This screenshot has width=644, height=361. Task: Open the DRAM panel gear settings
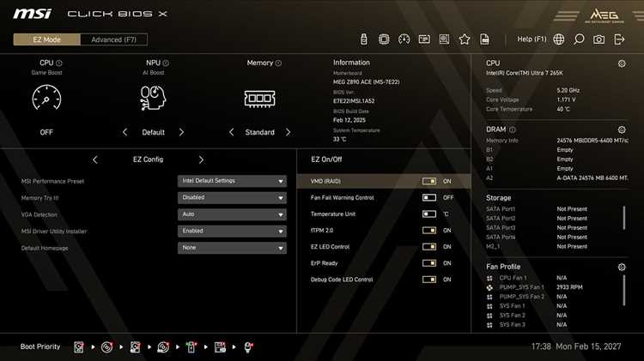tap(622, 129)
